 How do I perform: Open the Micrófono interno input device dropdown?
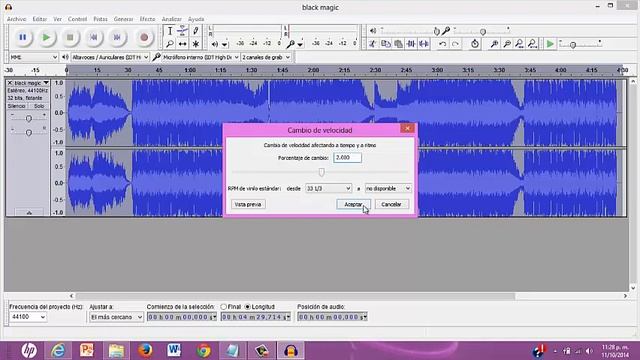click(200, 58)
